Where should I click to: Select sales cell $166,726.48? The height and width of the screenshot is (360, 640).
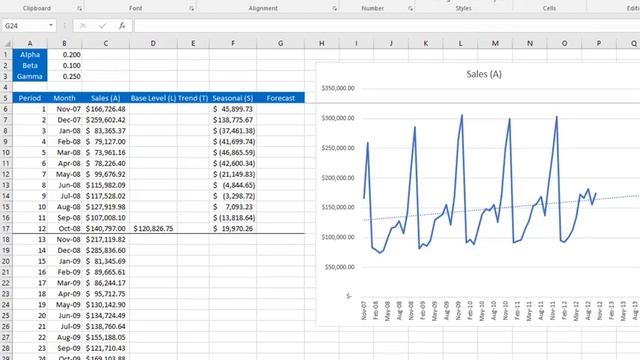(x=106, y=109)
